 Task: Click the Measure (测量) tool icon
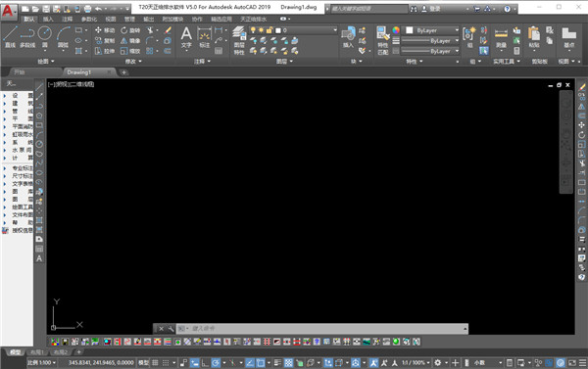(x=501, y=37)
